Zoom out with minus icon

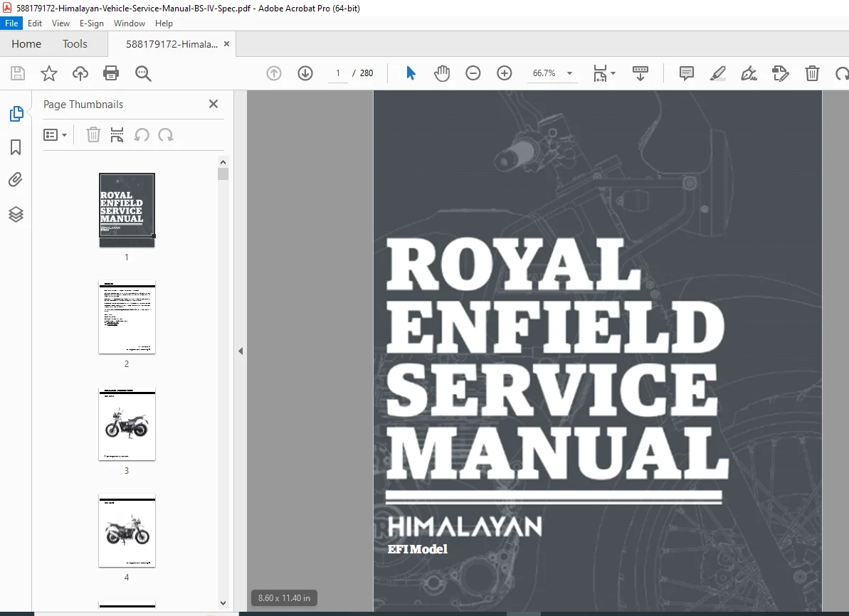pos(473,73)
